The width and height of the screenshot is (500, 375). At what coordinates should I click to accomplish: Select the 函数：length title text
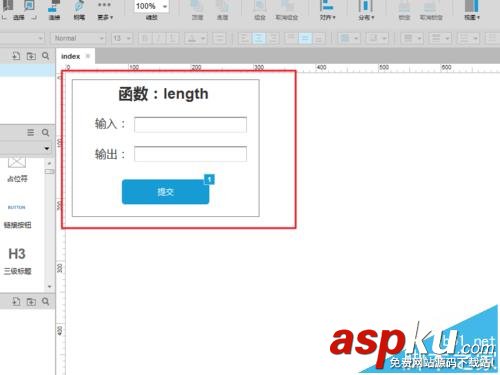pos(163,94)
